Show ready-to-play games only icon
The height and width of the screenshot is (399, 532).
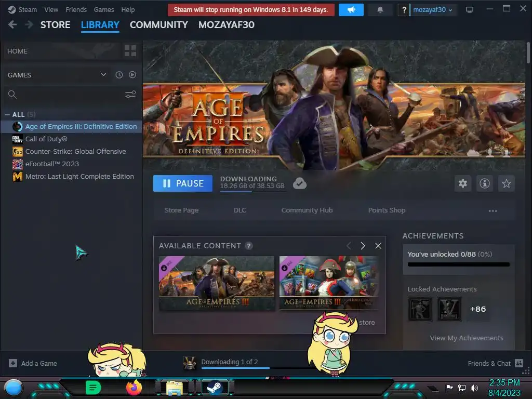coord(132,75)
